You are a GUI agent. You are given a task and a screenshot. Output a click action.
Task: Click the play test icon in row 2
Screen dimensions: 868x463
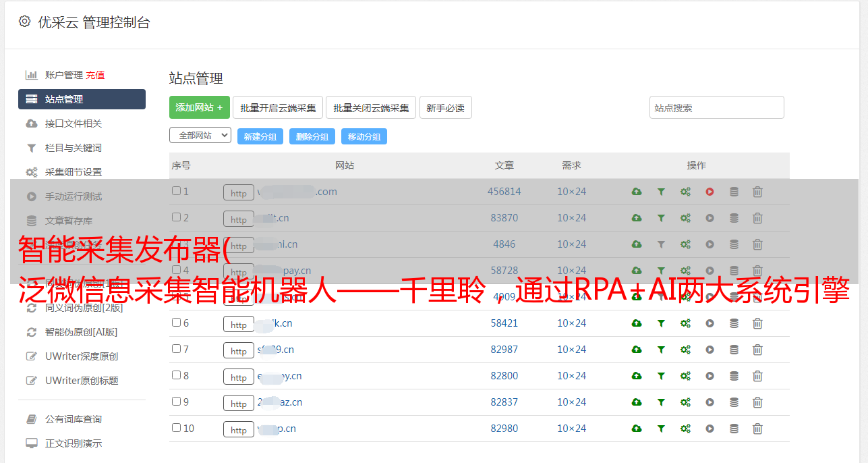[710, 218]
